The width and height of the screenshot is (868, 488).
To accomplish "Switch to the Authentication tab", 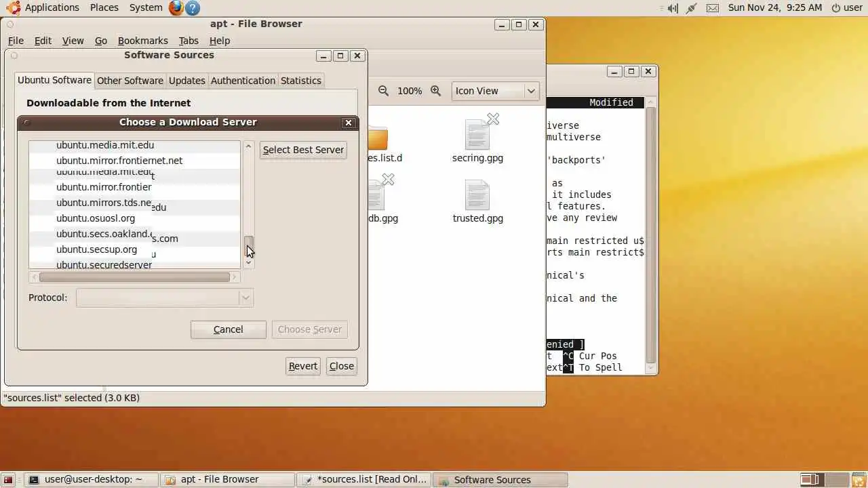I will click(243, 81).
